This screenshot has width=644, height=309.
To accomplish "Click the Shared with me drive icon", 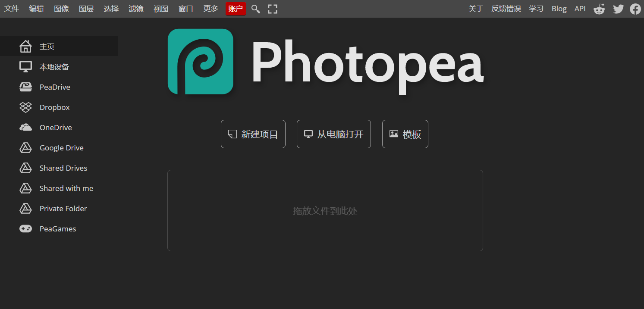I will click(26, 188).
